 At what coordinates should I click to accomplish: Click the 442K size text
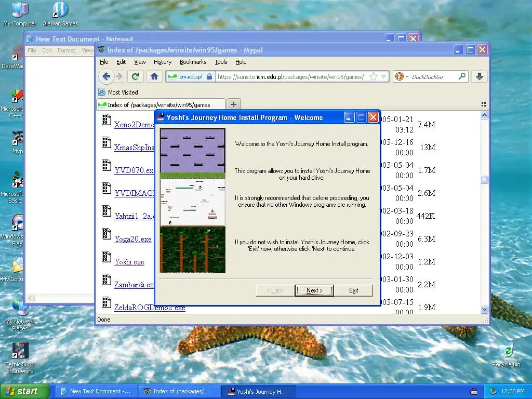(425, 216)
